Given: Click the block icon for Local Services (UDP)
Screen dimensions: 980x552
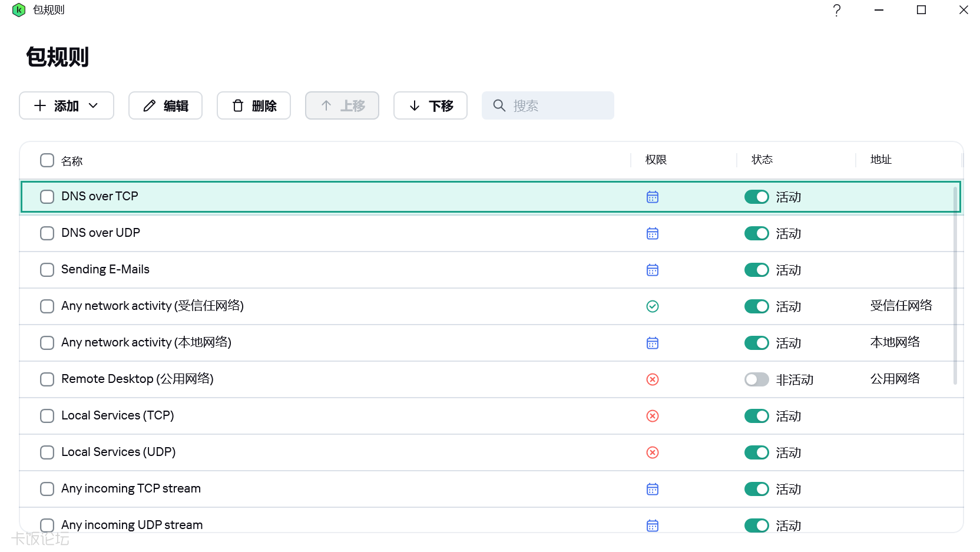Looking at the screenshot, I should pos(653,452).
